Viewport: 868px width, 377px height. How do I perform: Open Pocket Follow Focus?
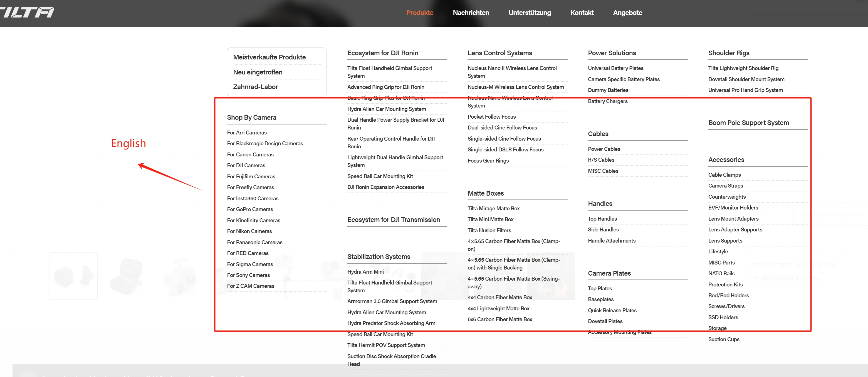tap(491, 117)
